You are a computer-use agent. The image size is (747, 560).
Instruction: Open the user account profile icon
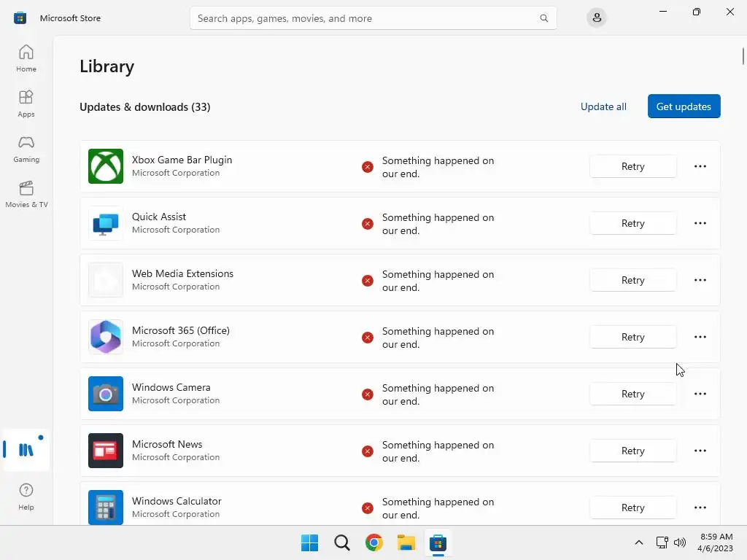coord(597,18)
